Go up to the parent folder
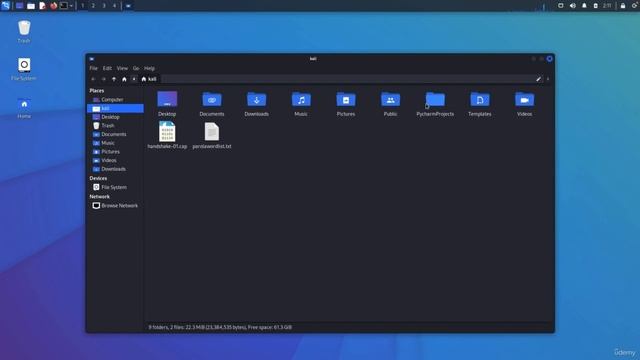 click(114, 79)
